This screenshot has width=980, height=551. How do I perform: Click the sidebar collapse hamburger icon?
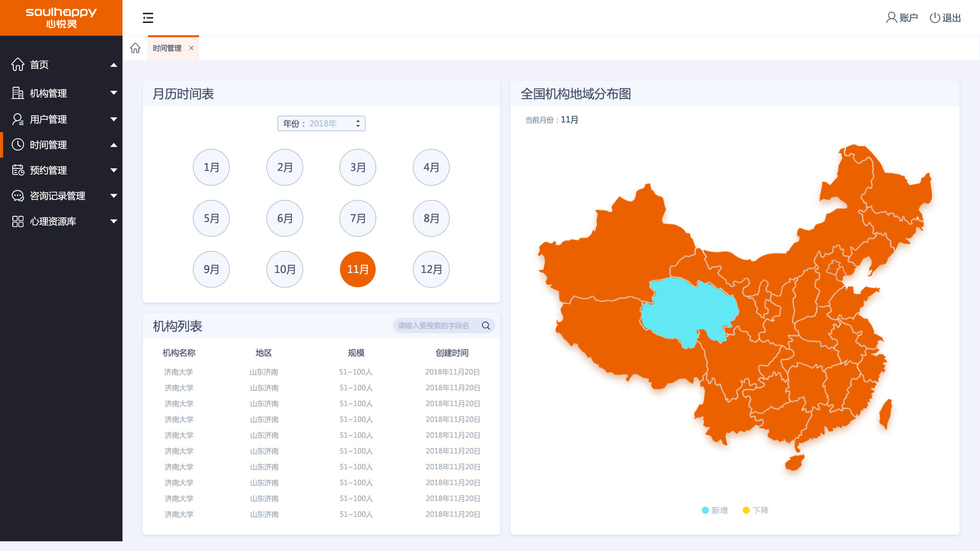tap(148, 18)
